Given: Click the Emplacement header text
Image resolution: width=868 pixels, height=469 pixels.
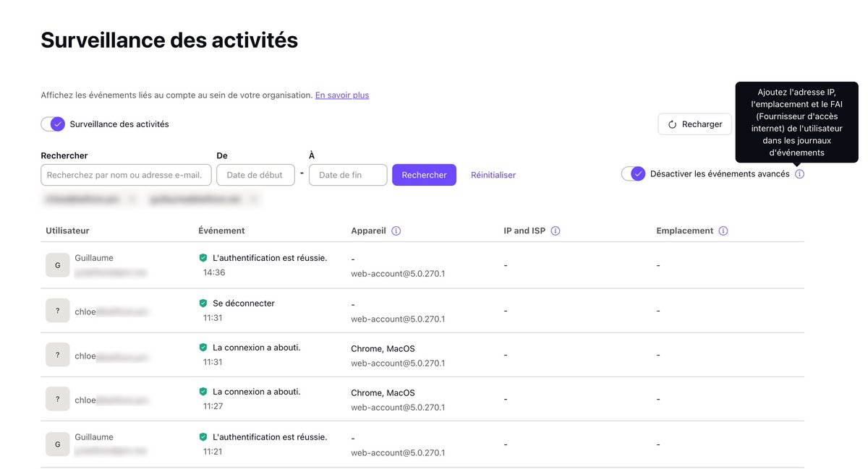Looking at the screenshot, I should pos(685,231).
